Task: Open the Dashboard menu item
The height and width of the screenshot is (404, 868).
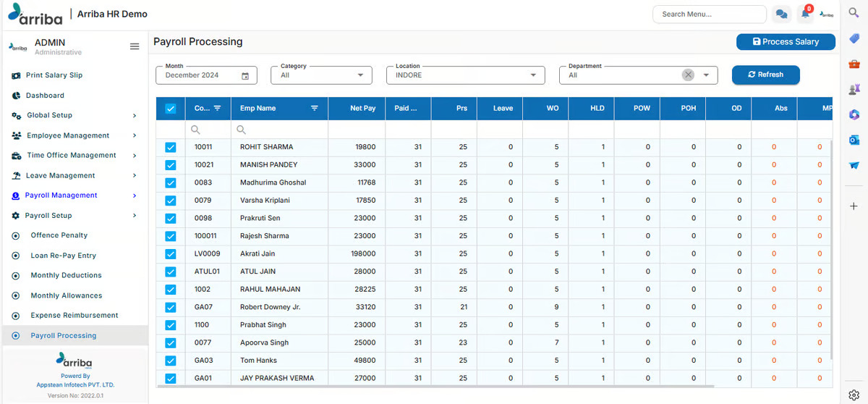Action: point(45,96)
